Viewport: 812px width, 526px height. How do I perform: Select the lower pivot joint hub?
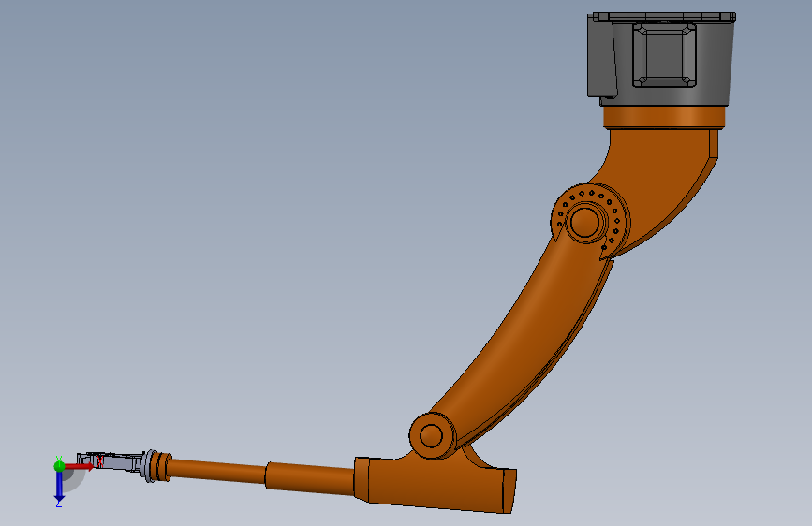[x=433, y=435]
